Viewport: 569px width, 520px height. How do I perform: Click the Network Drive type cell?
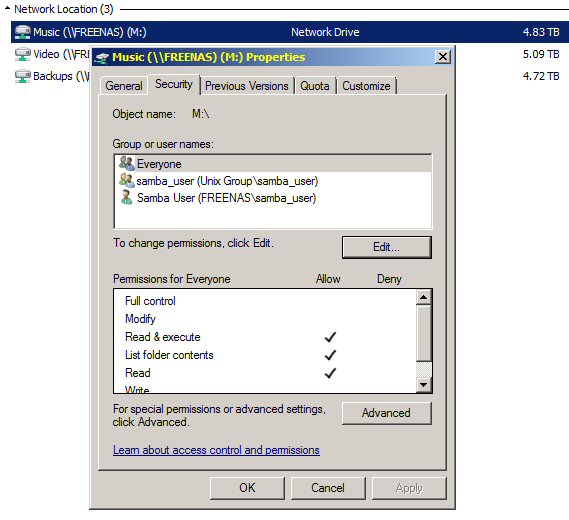point(325,32)
